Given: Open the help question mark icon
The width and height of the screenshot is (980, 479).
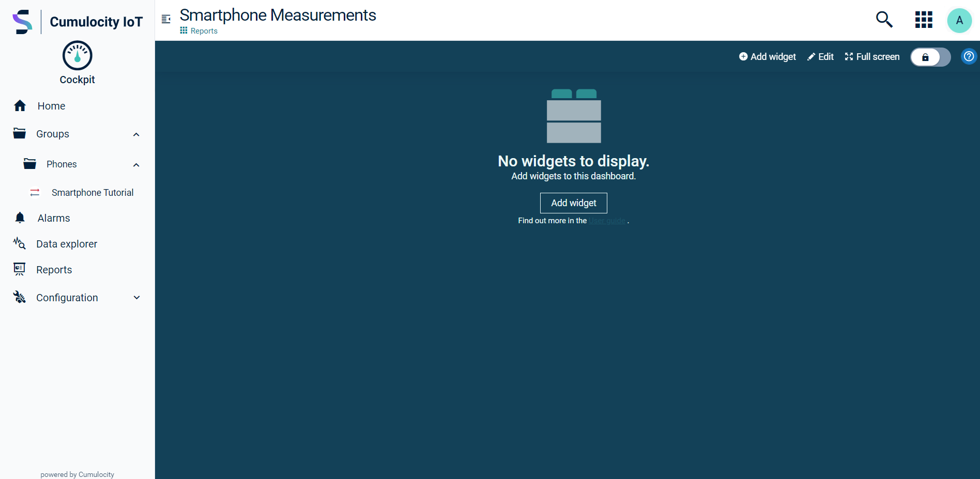Looking at the screenshot, I should coord(969,56).
